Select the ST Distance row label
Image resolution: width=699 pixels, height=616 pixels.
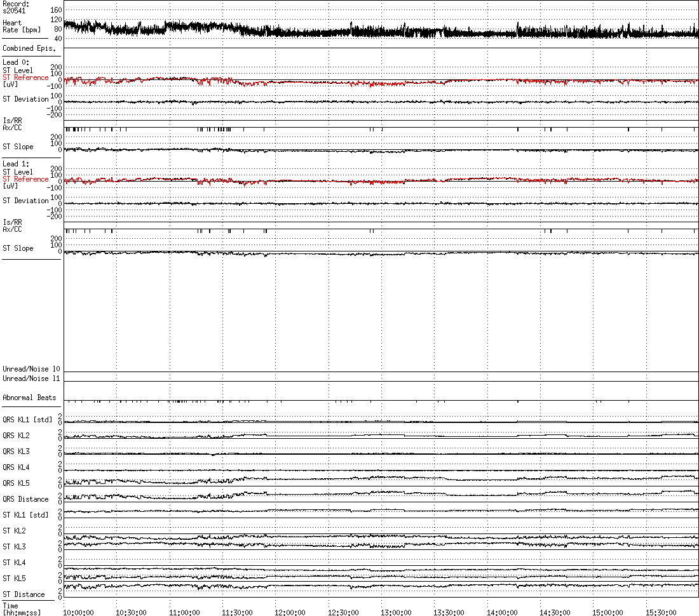point(24,594)
